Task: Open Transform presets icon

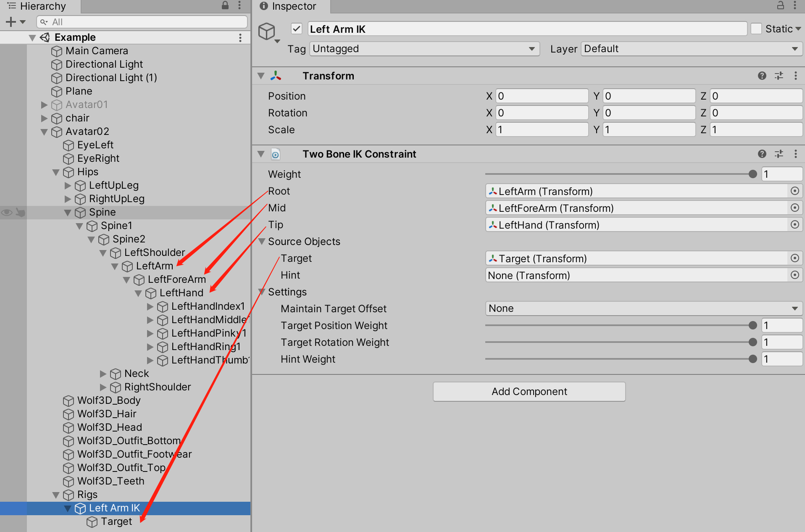Action: click(779, 76)
